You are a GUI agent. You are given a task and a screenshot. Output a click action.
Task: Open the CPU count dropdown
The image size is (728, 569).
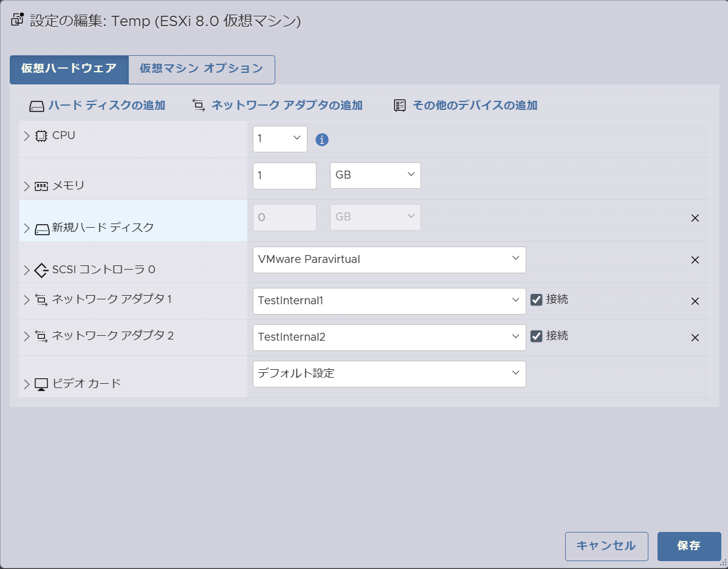tap(280, 139)
